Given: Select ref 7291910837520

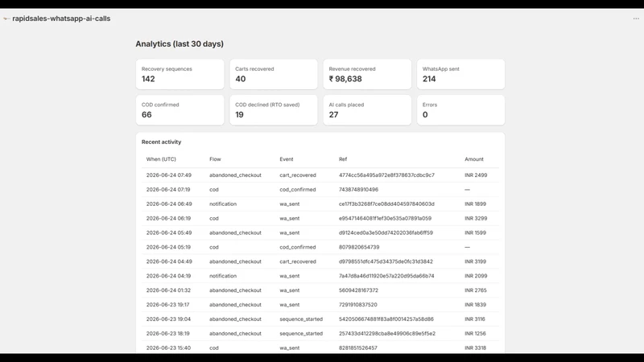Looking at the screenshot, I should [x=357, y=305].
